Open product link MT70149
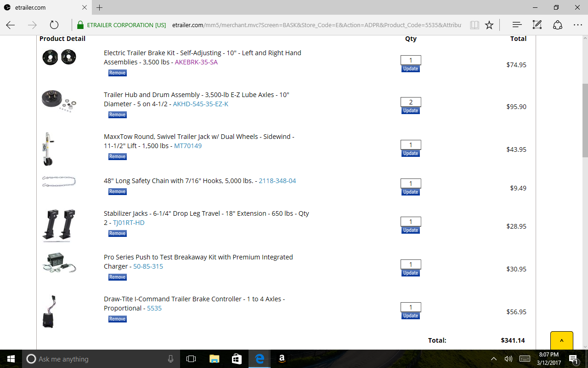Screen dimensions: 588x368 tap(188, 146)
